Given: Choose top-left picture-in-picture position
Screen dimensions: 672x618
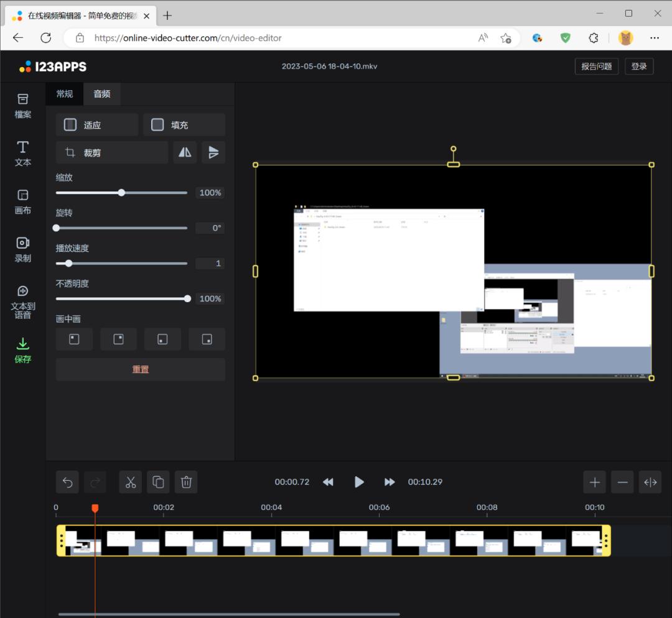Looking at the screenshot, I should tap(74, 339).
